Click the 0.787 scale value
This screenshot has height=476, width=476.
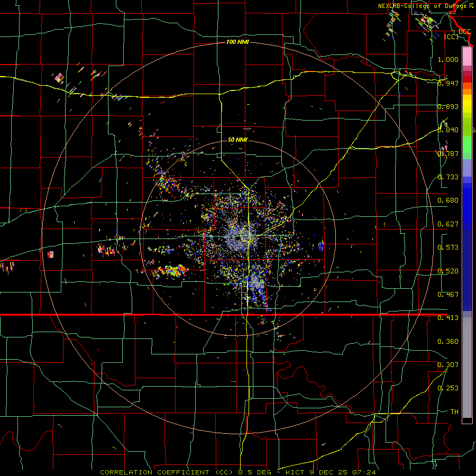[x=448, y=153]
